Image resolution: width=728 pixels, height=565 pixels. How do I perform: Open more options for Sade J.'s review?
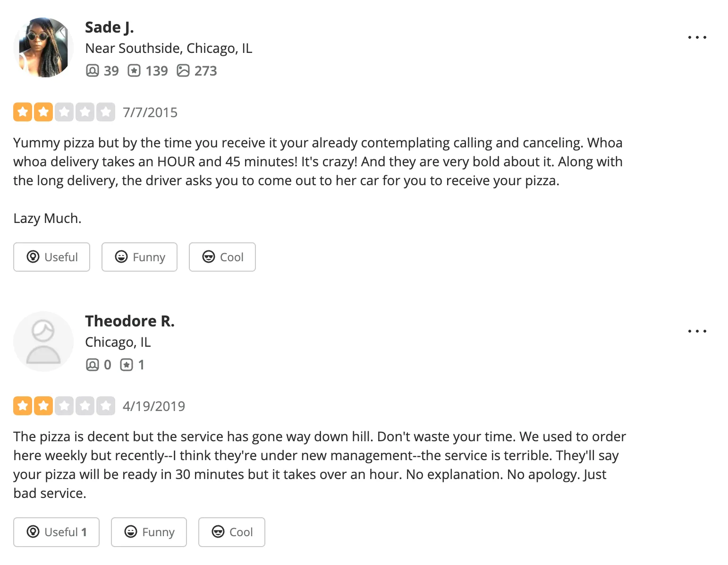697,37
